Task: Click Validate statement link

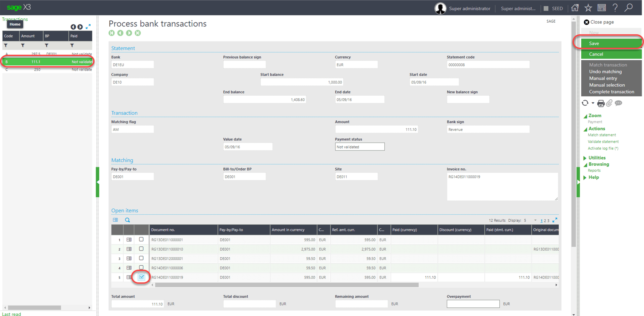Action: pos(603,142)
